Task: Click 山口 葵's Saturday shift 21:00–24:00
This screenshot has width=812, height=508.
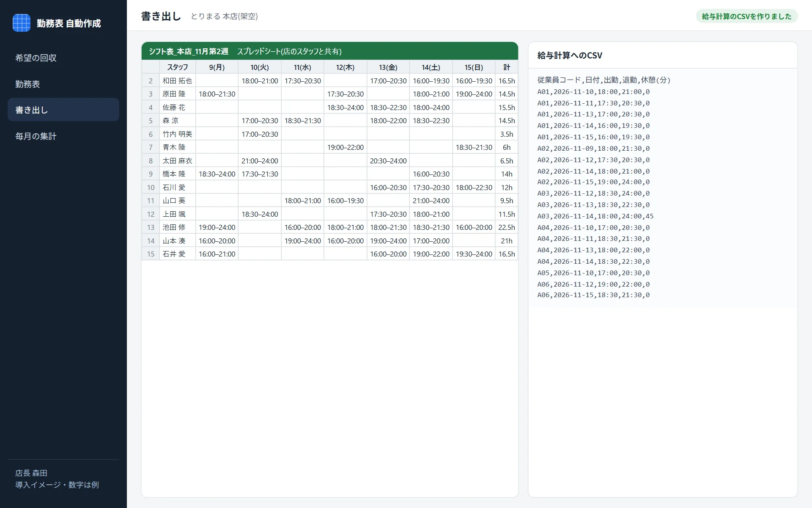Action: click(x=431, y=200)
